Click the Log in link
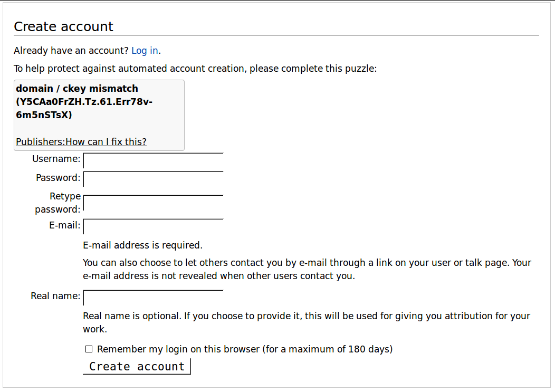The height and width of the screenshot is (392, 555). click(145, 51)
